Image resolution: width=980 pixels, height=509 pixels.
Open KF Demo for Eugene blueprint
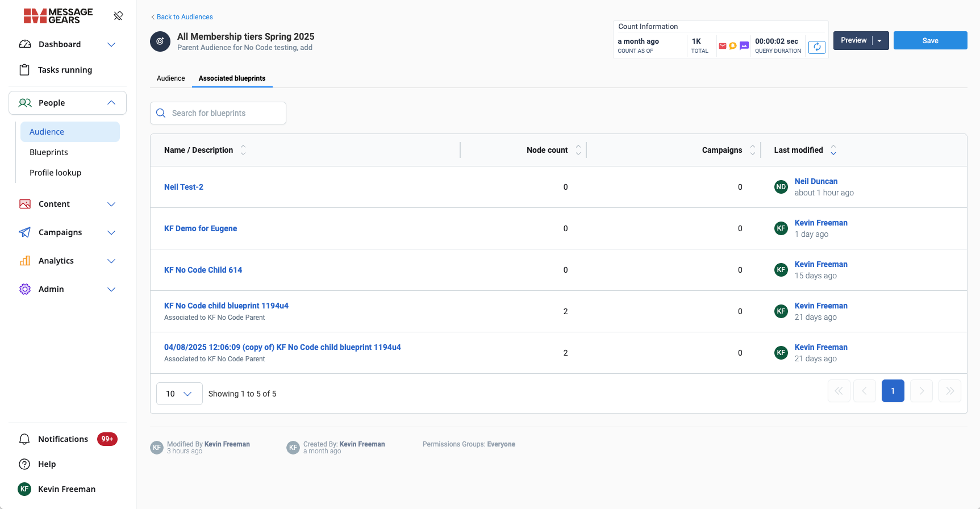(201, 228)
